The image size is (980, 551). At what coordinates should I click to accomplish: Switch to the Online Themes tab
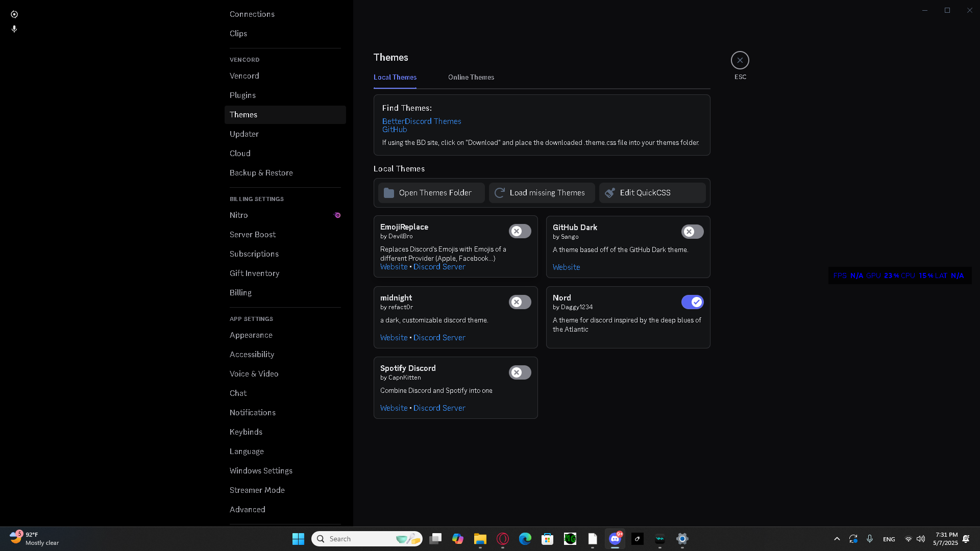471,78
